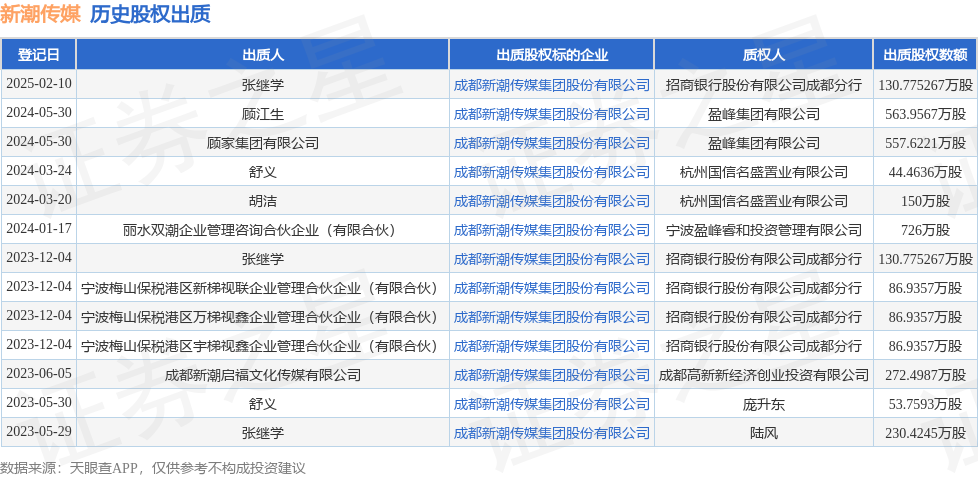Click date 2024-03-24
The width and height of the screenshot is (978, 477).
coord(39,171)
